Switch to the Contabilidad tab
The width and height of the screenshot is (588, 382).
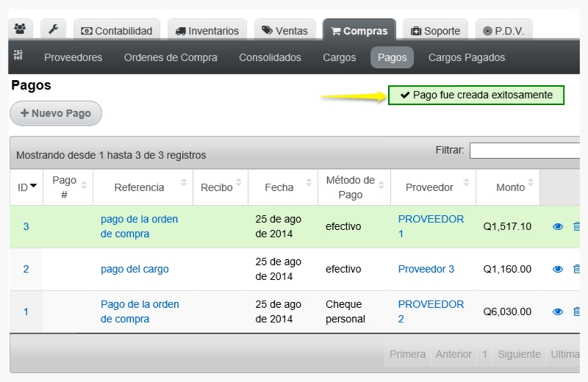pyautogui.click(x=117, y=29)
